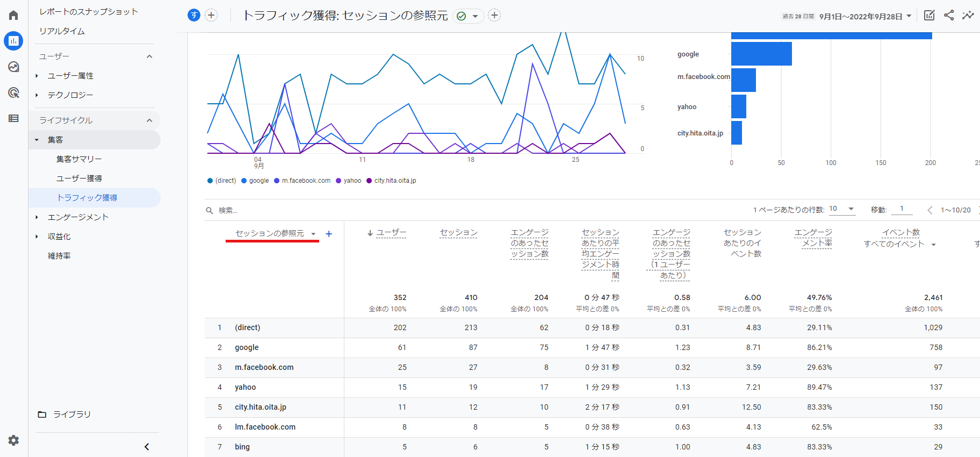Collapse the ライフサイクル section
Screen dimensions: 980x457
point(149,120)
